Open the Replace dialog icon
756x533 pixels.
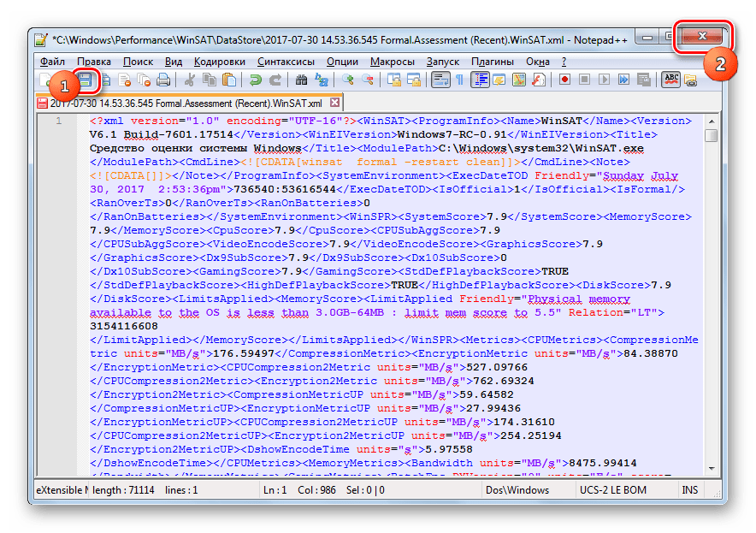pyautogui.click(x=321, y=80)
